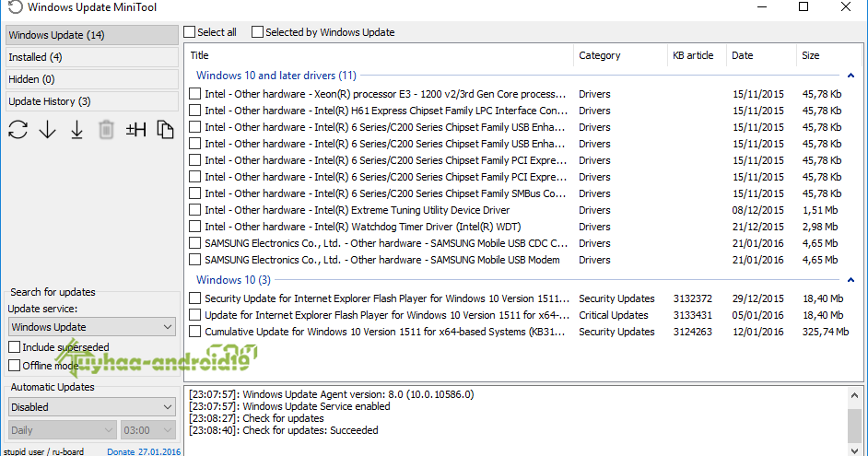
Task: Open the Hidden (0) tab
Action: point(92,79)
